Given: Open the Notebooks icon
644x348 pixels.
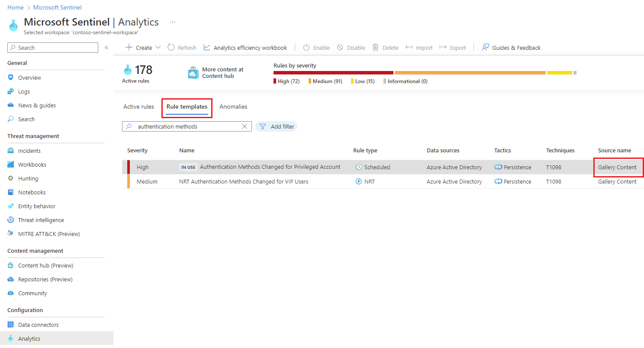Looking at the screenshot, I should pos(11,192).
